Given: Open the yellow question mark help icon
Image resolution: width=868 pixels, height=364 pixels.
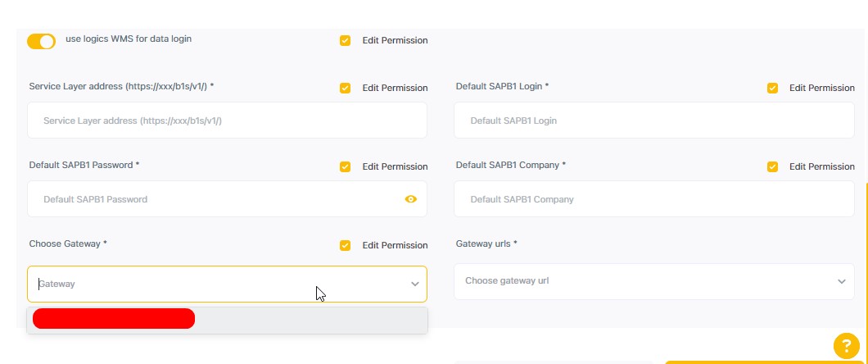Looking at the screenshot, I should click(846, 346).
